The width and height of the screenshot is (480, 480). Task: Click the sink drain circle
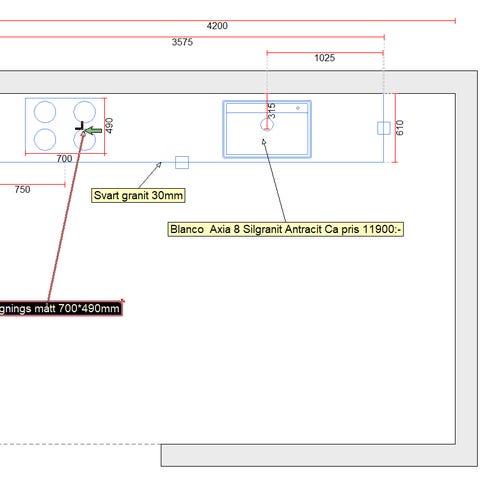click(267, 125)
